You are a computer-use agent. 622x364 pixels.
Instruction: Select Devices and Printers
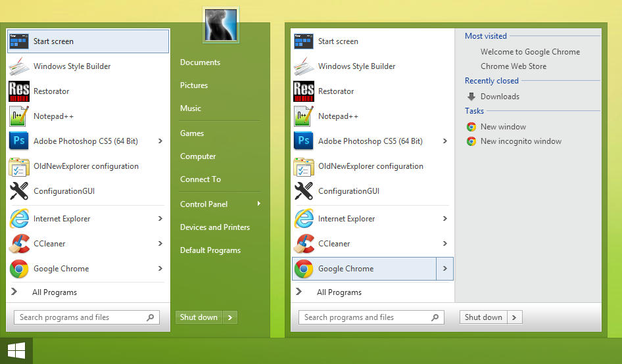[215, 227]
